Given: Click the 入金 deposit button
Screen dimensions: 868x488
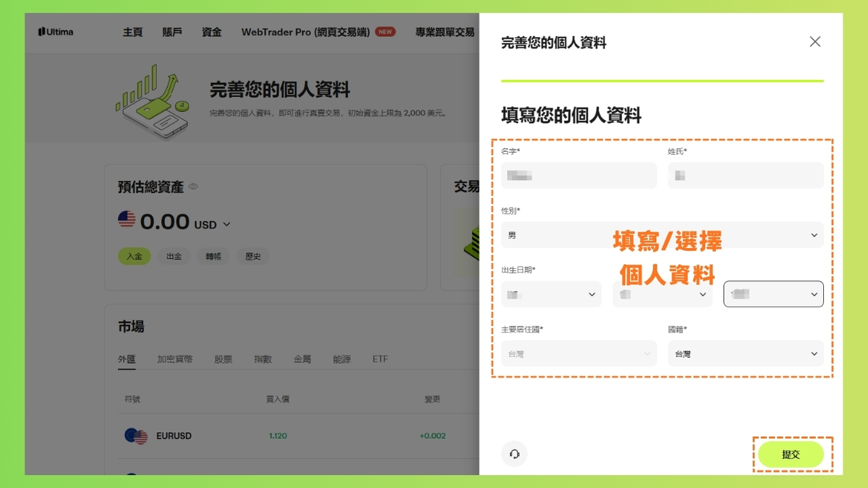Looking at the screenshot, I should [135, 256].
